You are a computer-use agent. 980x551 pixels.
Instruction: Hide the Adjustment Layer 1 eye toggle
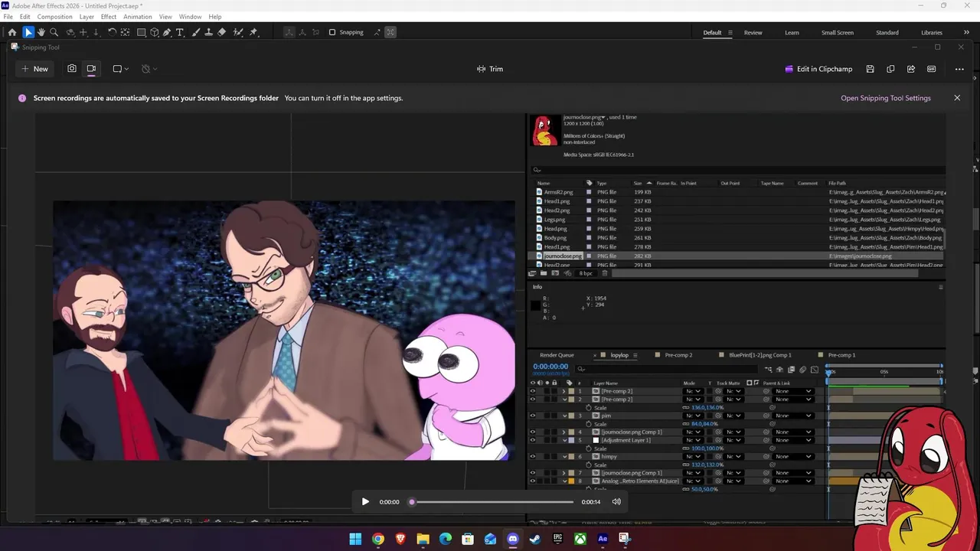point(533,440)
